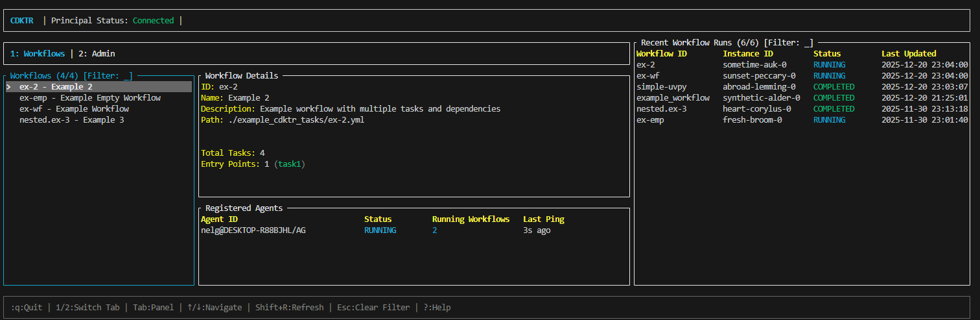Click the Shift+R:Refresh footer hint
Image resolution: width=980 pixels, height=320 pixels.
click(x=289, y=308)
